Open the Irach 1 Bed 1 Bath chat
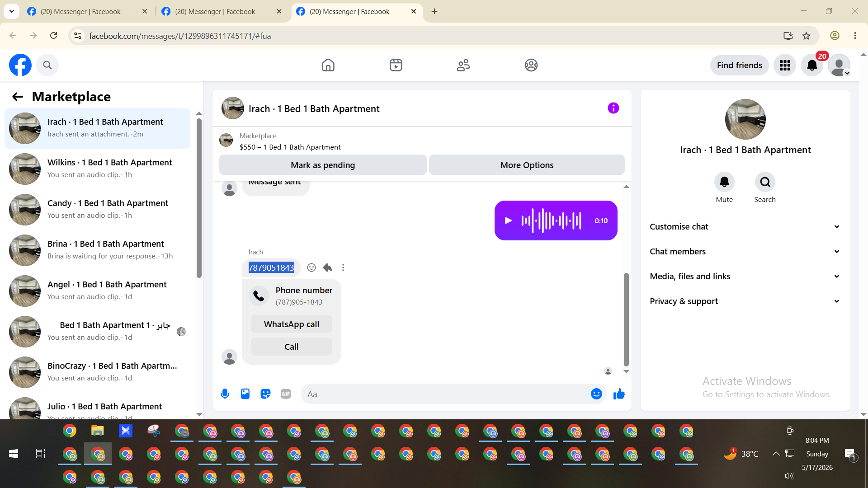This screenshot has width=868, height=488. pos(97,128)
